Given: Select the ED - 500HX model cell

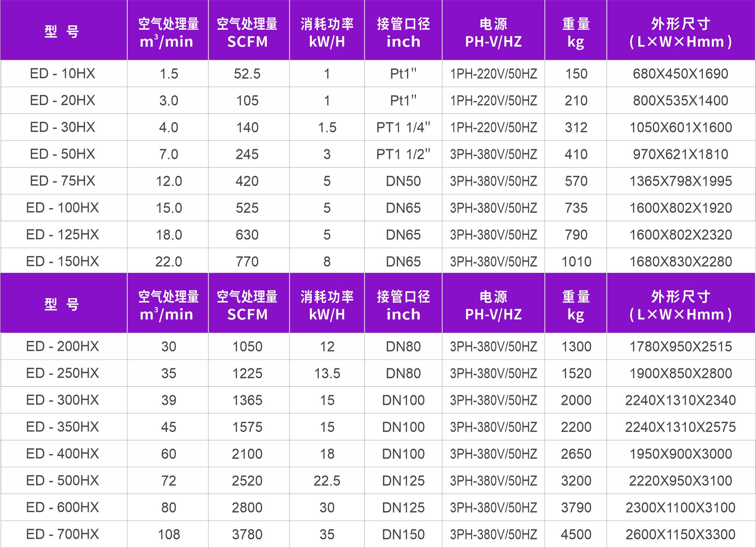Looking at the screenshot, I should 63,480.
